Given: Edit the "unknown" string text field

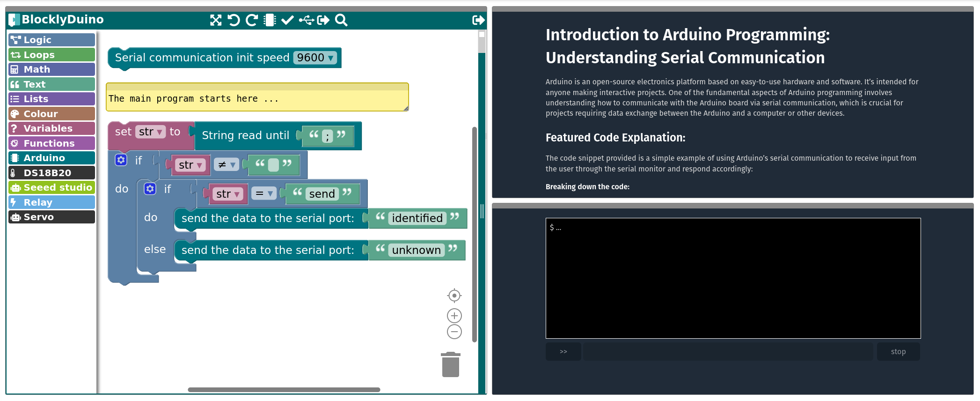Looking at the screenshot, I should point(417,250).
